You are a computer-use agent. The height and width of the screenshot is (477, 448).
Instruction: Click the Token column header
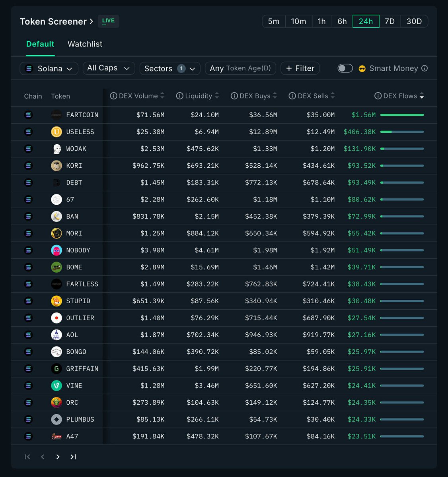click(x=60, y=96)
